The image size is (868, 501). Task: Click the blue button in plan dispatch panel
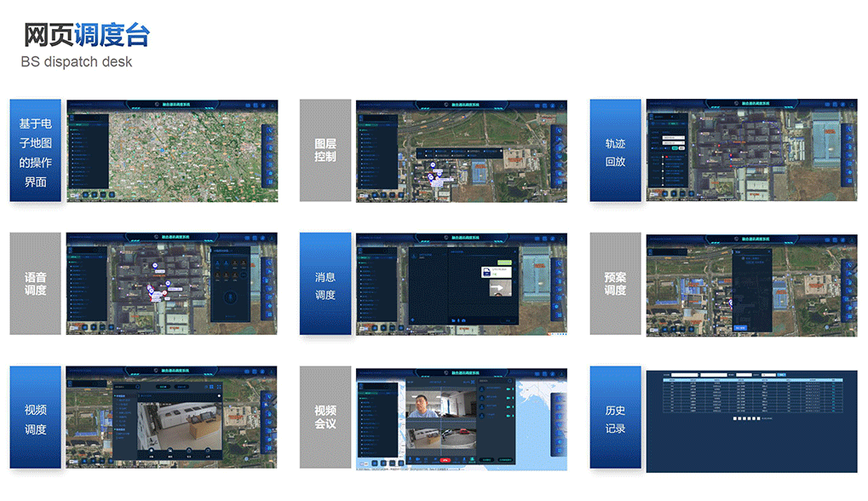pos(740,327)
